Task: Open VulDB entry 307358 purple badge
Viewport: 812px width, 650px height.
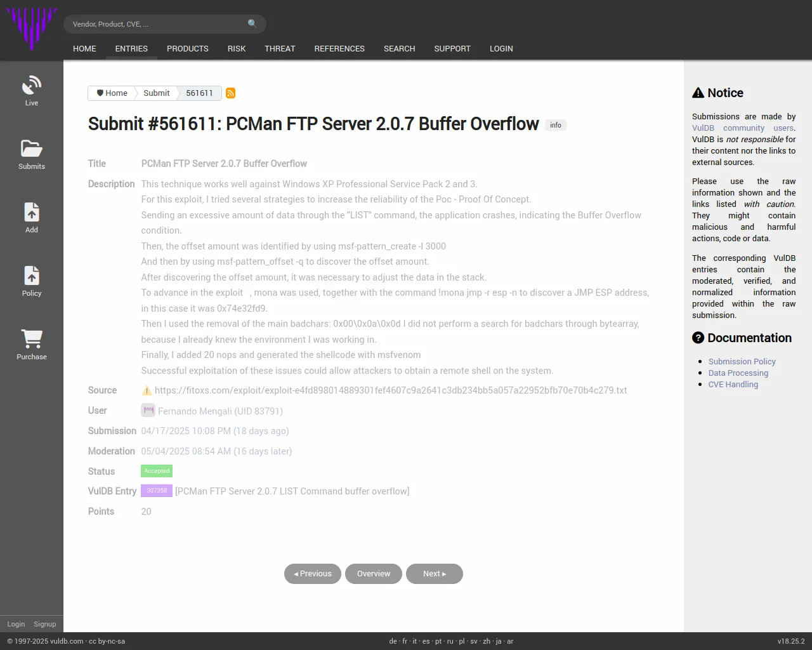Action: [157, 491]
